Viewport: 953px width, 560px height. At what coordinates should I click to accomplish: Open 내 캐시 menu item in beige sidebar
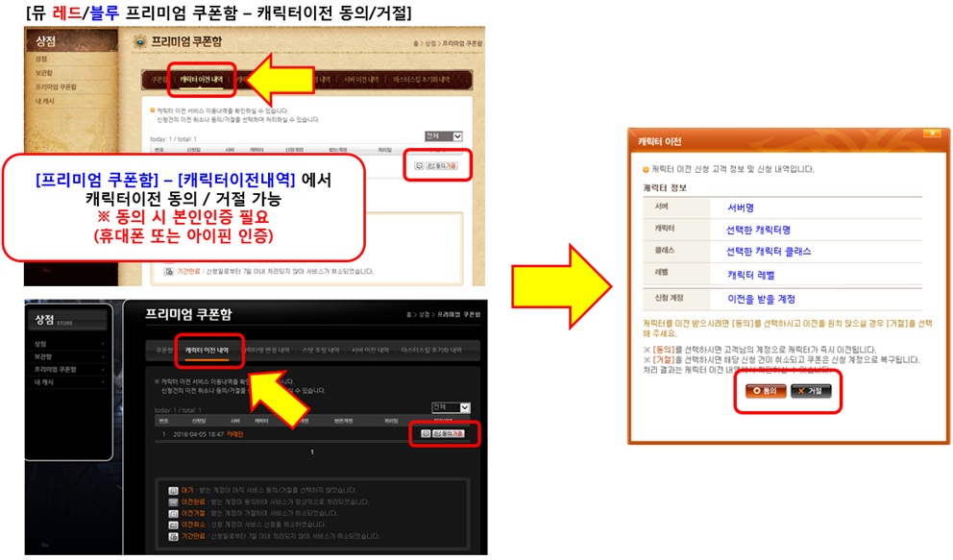pyautogui.click(x=44, y=101)
